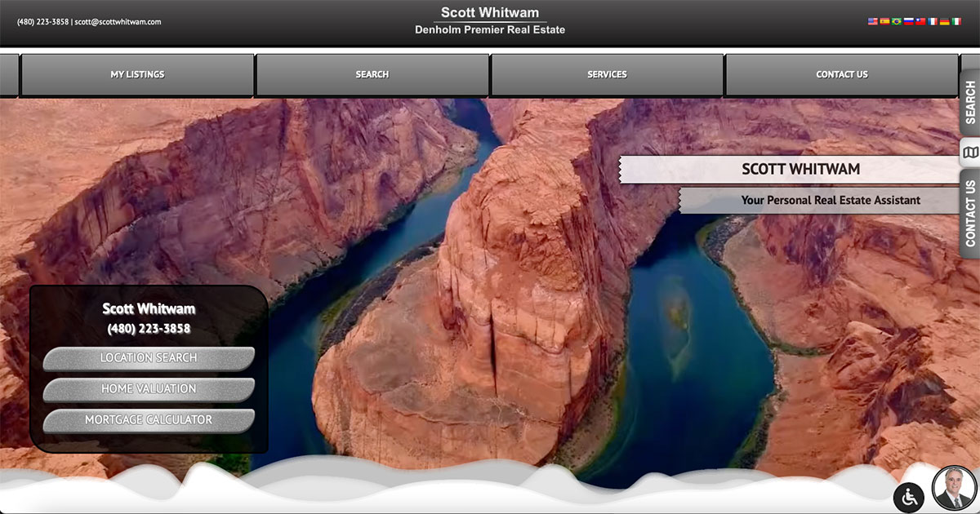Open the Mortgage Calculator button
This screenshot has width=980, height=514.
click(x=149, y=420)
